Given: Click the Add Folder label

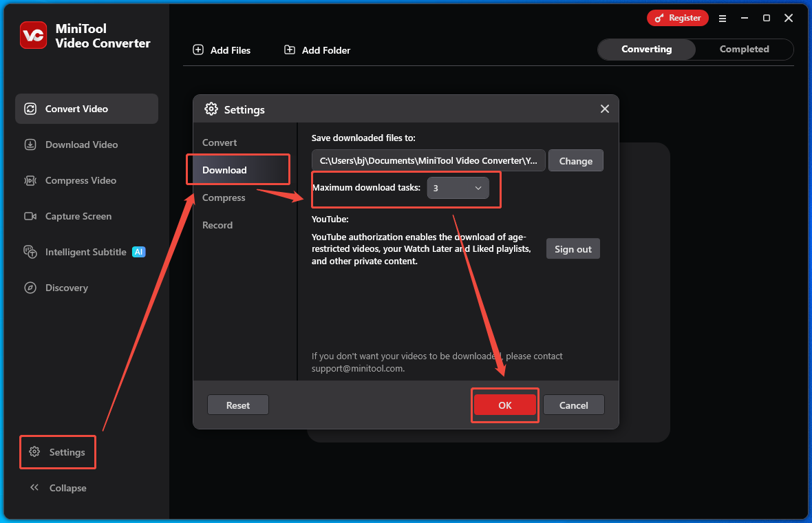Looking at the screenshot, I should click(x=326, y=50).
